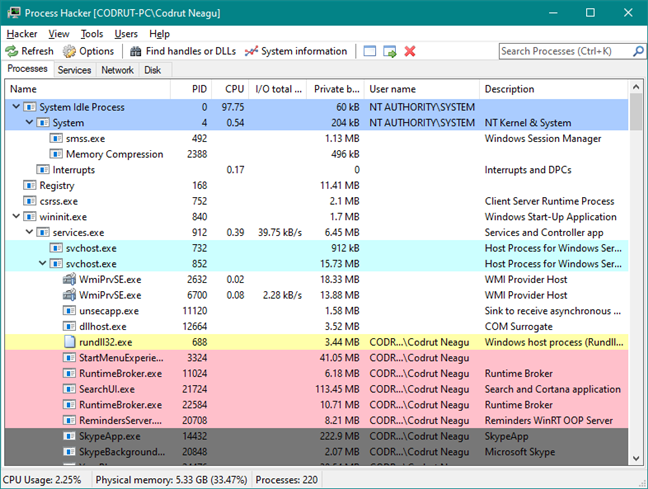Collapse the wininit.exe node

pyautogui.click(x=16, y=216)
